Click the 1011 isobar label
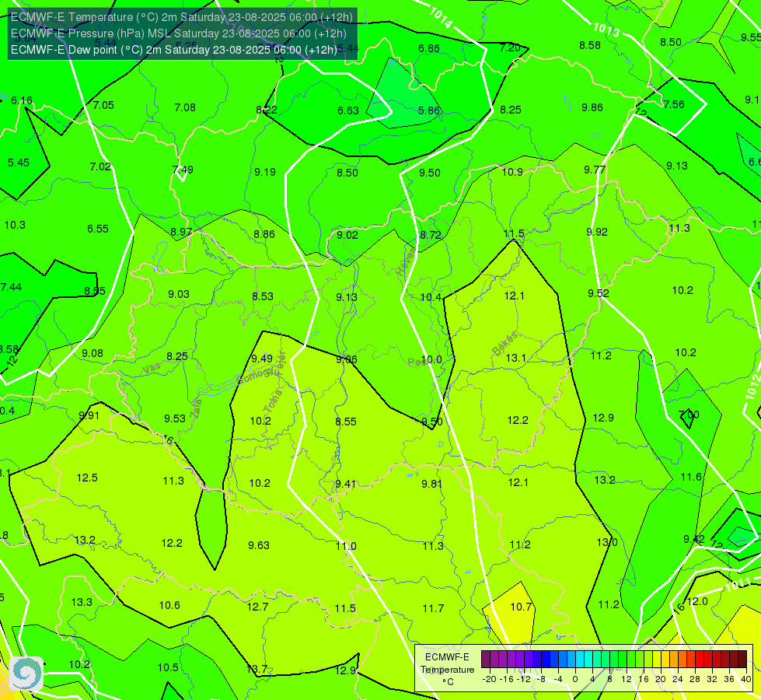 tap(738, 585)
